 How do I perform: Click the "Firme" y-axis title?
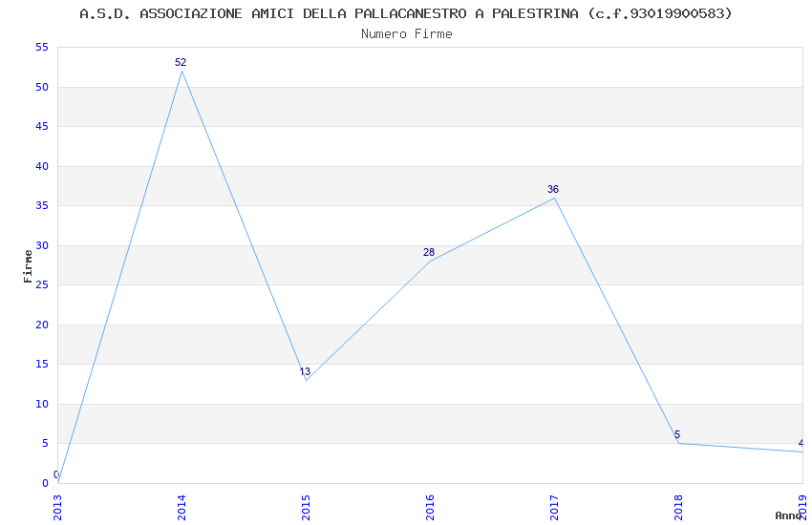coord(28,265)
